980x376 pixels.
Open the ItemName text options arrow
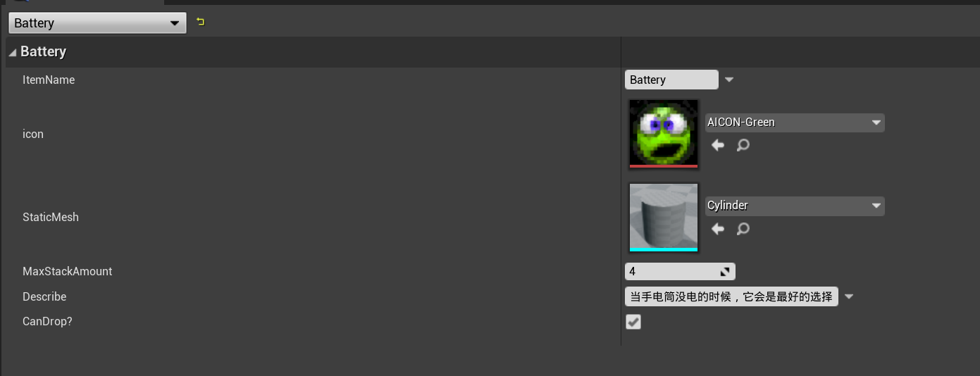729,80
